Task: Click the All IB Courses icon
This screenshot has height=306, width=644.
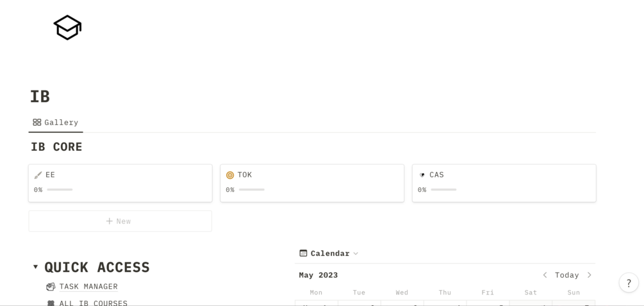Action: (51, 303)
